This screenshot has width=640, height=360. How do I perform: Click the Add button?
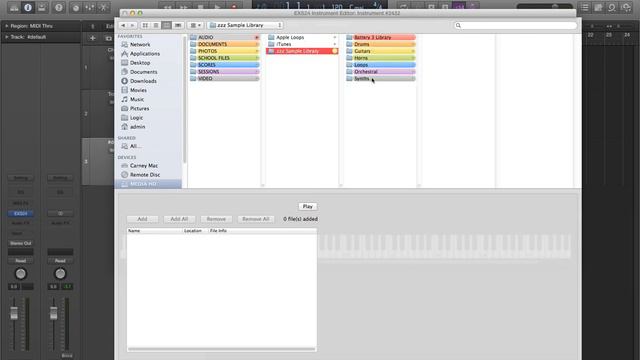coord(142,219)
